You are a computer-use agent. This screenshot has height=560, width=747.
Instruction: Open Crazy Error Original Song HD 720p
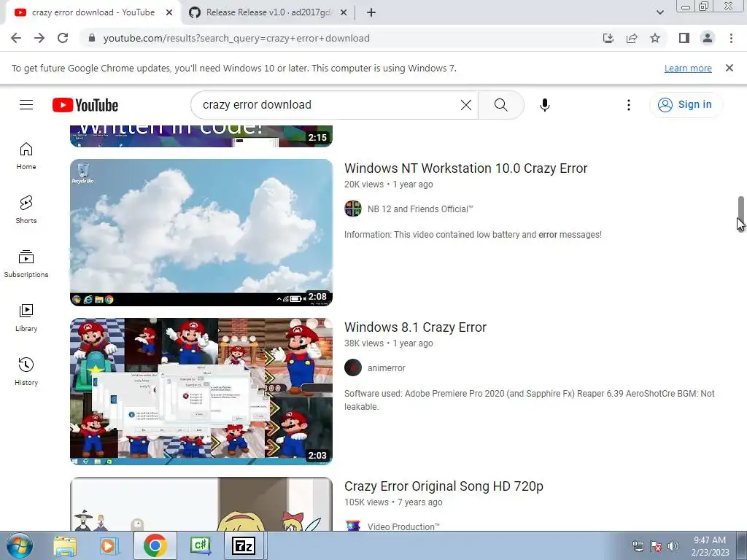coord(444,486)
